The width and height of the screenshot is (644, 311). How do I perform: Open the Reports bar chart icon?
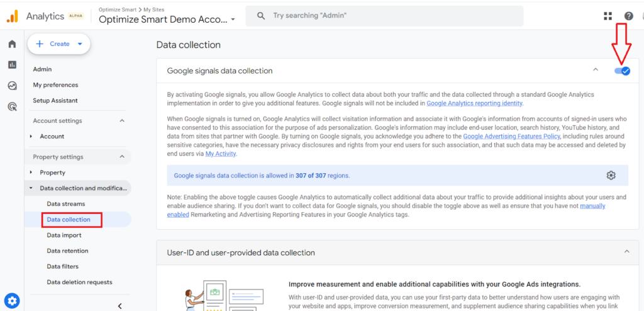pos(13,65)
